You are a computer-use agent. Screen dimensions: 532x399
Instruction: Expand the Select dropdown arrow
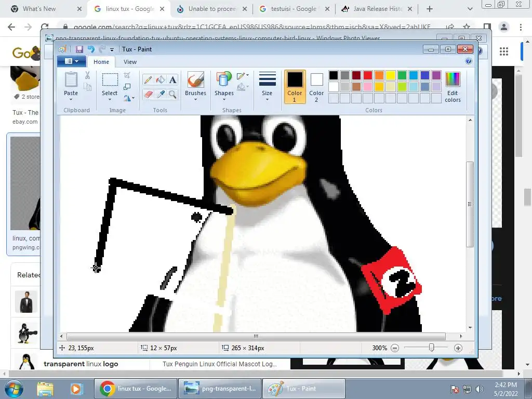110,100
